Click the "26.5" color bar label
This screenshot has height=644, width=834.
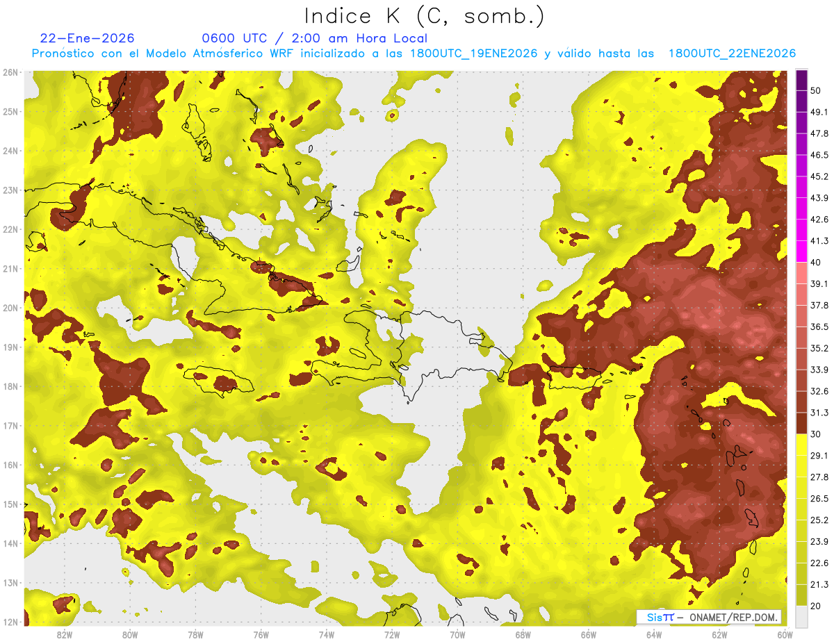[819, 499]
